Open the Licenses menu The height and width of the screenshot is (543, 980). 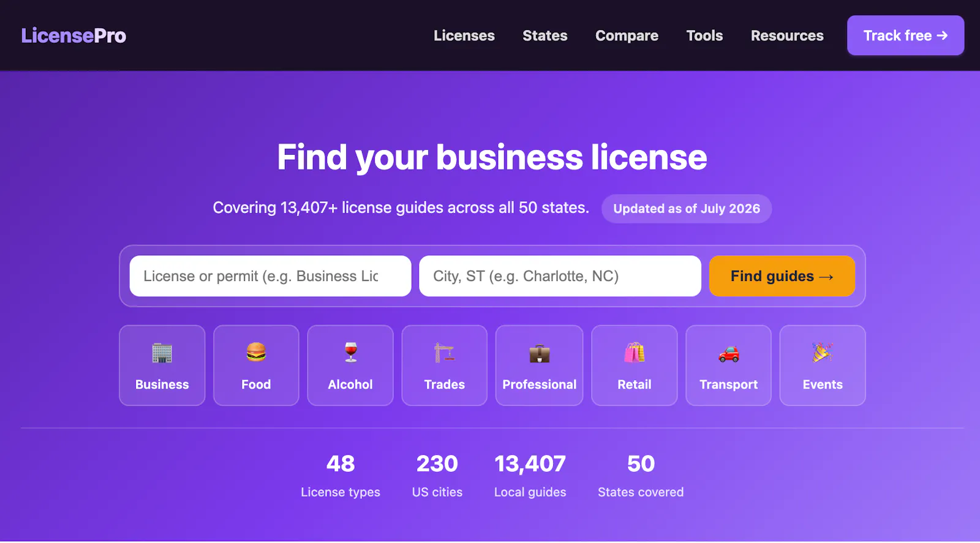[464, 36]
